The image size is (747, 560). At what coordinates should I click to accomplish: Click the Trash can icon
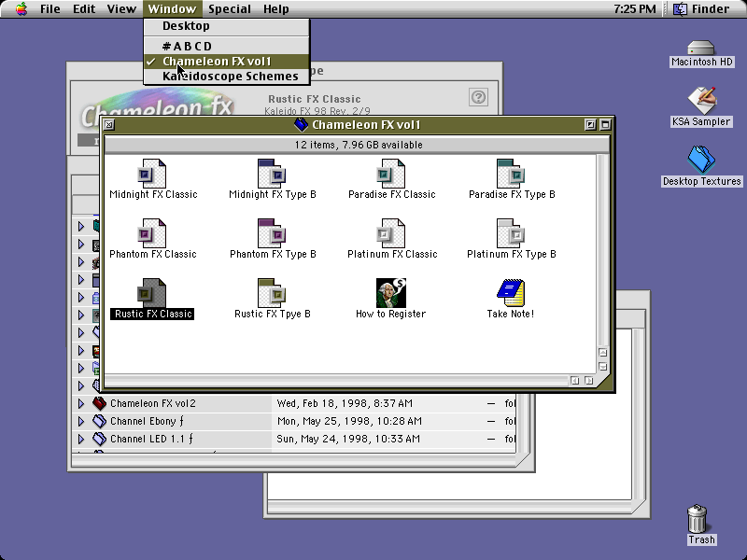tap(698, 519)
